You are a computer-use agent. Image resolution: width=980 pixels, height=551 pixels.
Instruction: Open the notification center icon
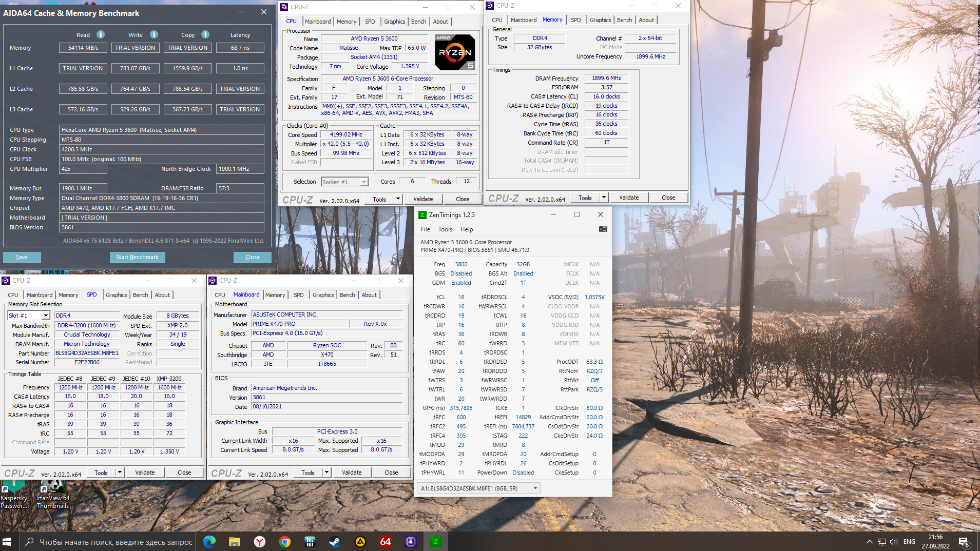[x=964, y=542]
